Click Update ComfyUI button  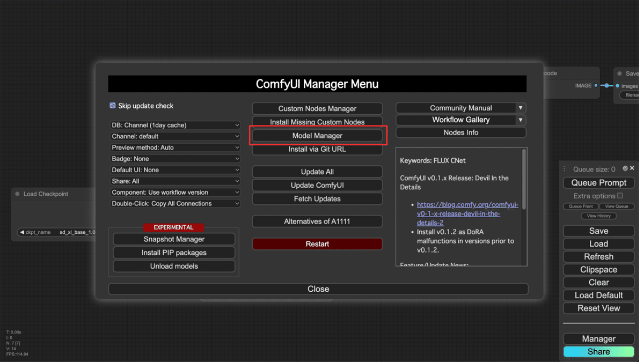317,185
